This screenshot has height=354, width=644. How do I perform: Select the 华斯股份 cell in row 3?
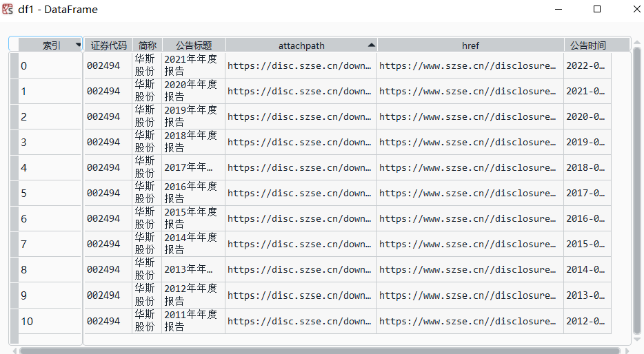tap(147, 142)
